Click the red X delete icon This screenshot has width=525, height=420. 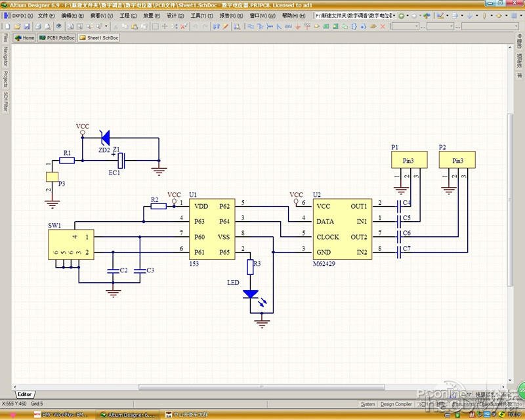(383, 26)
